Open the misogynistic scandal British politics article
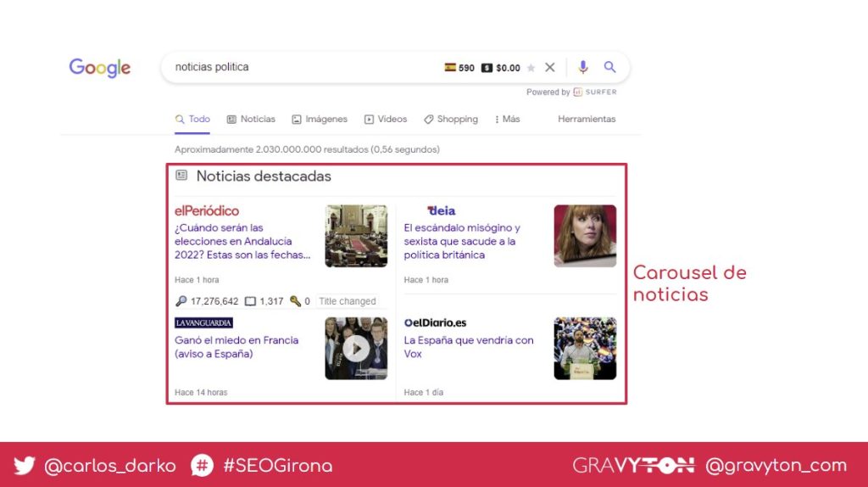The height and width of the screenshot is (487, 868). [462, 242]
